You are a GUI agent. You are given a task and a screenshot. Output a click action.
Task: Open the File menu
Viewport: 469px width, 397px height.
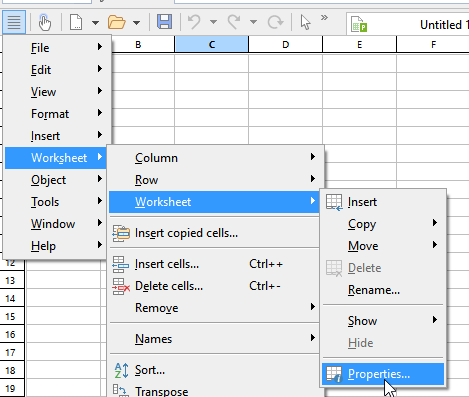tap(57, 48)
